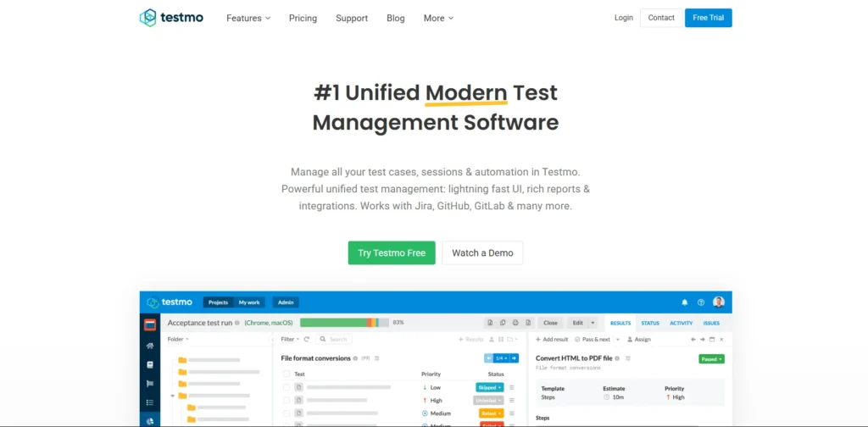Viewport: 868px width, 427px height.
Task: Click the Login link
Action: click(x=623, y=18)
